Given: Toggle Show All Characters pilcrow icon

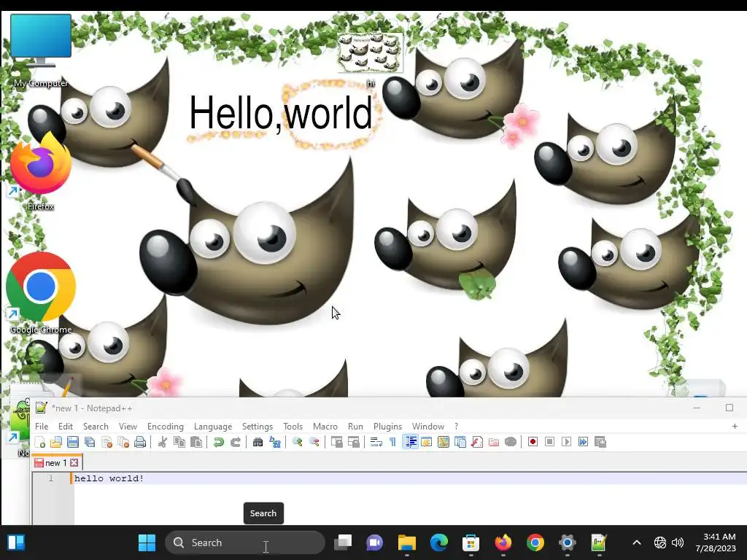Looking at the screenshot, I should coord(392,443).
